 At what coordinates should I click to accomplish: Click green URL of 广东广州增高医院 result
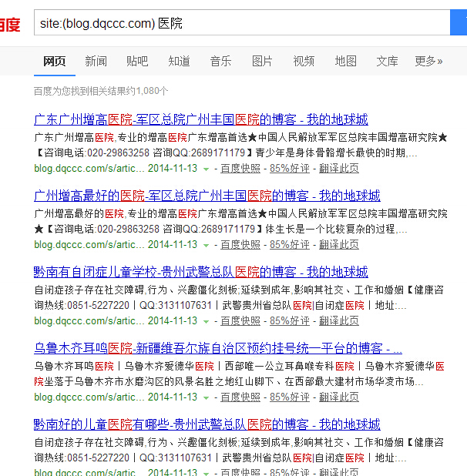point(89,168)
